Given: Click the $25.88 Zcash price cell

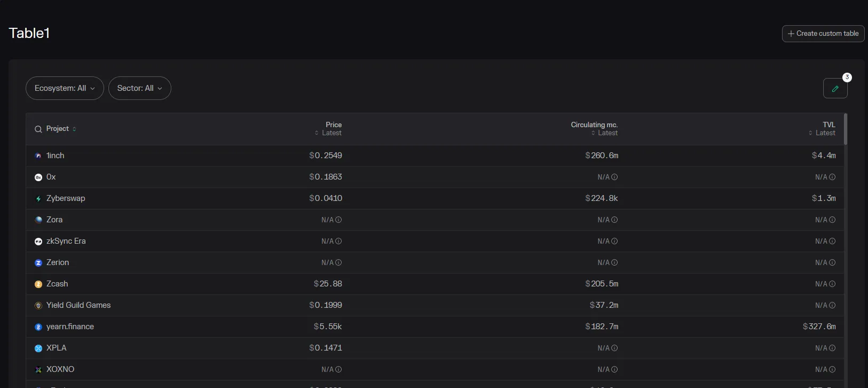Looking at the screenshot, I should pos(328,284).
